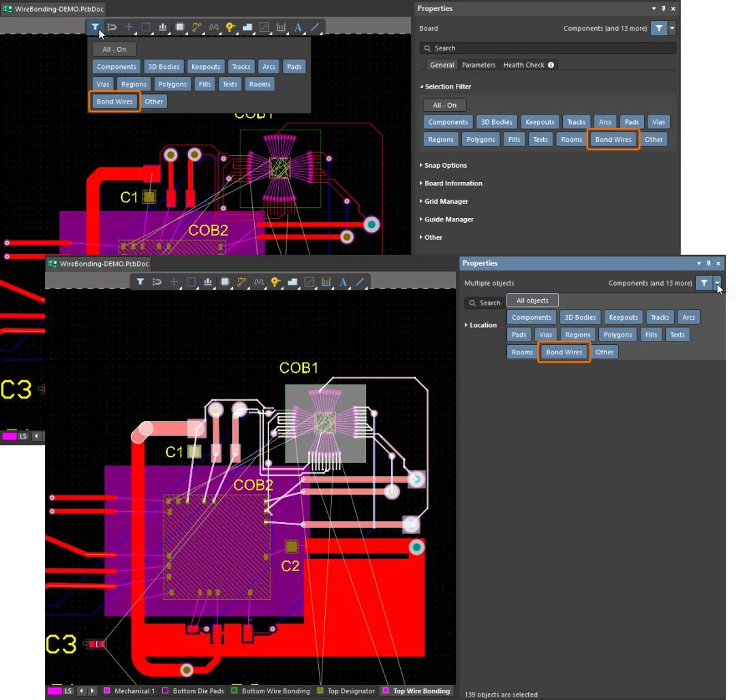Click the dimension tool icon in the lower toolbar

tap(326, 281)
